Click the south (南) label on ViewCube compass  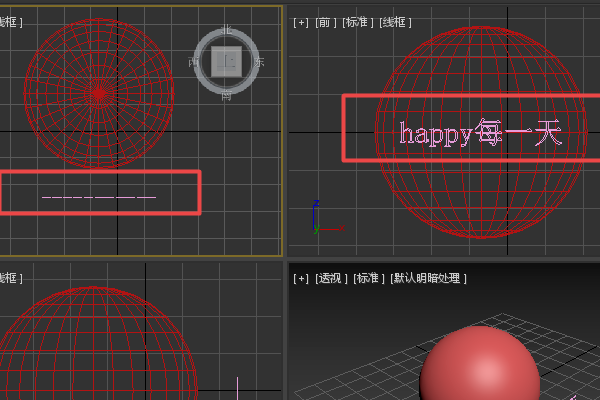pos(227,96)
